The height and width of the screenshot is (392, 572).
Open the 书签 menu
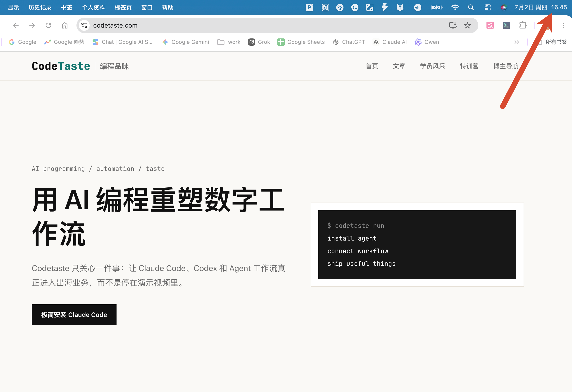point(67,7)
